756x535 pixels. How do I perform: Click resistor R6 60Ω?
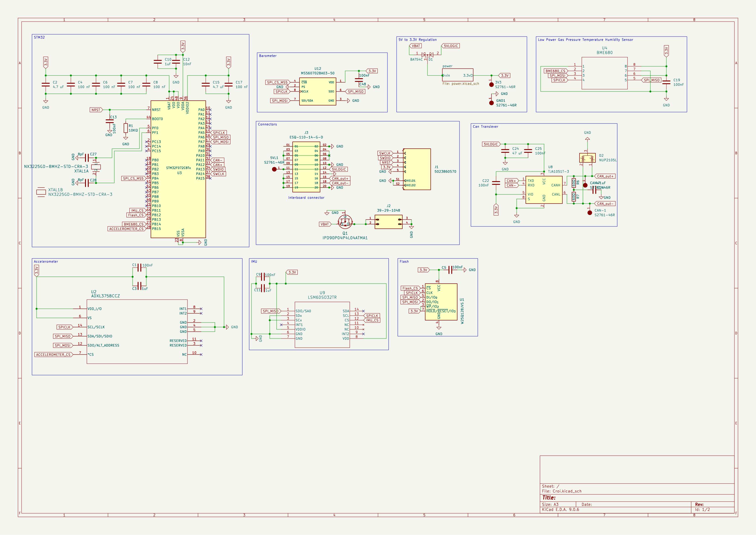tap(574, 183)
